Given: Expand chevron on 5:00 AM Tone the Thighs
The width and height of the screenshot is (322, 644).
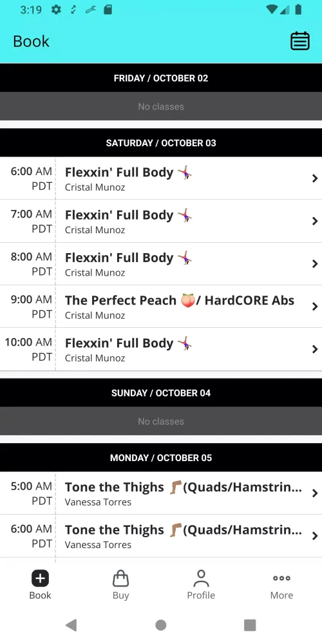Looking at the screenshot, I should tap(315, 493).
